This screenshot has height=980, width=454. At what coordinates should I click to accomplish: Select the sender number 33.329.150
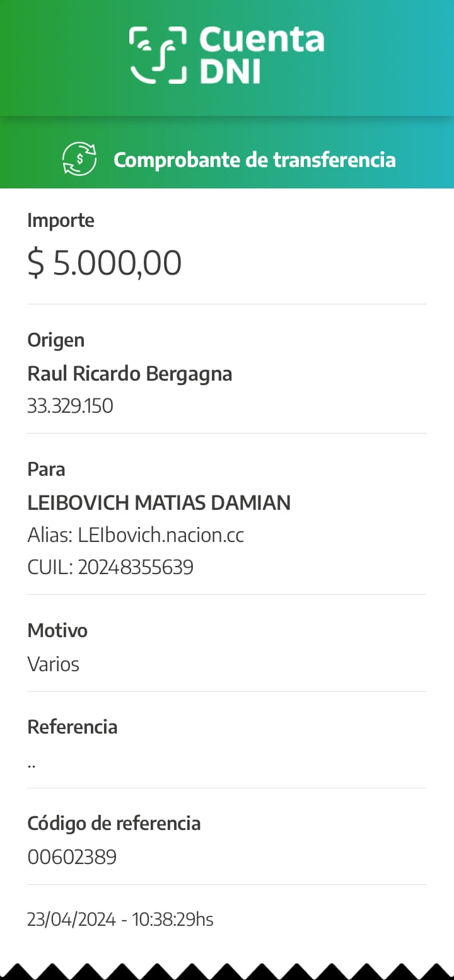coord(70,406)
